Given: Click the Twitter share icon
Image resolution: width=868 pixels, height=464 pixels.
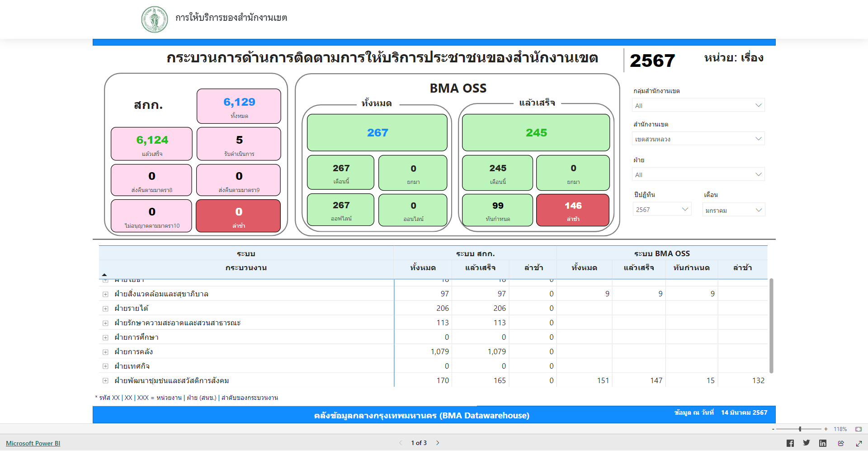Looking at the screenshot, I should pos(806,443).
